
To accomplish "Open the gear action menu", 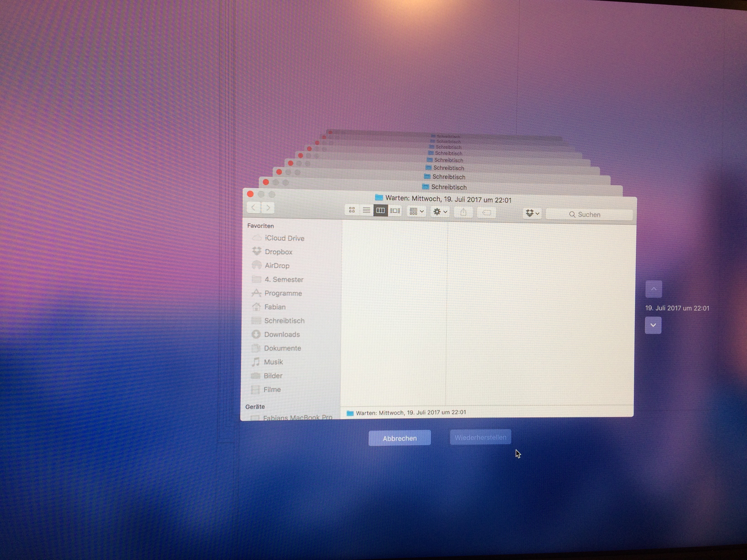I will (440, 212).
